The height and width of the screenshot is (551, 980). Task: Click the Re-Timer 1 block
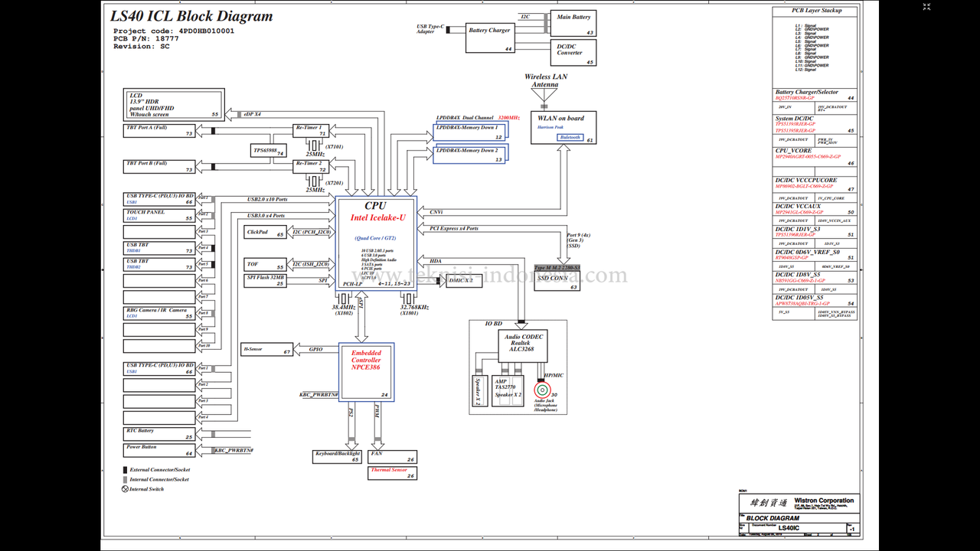tap(312, 130)
